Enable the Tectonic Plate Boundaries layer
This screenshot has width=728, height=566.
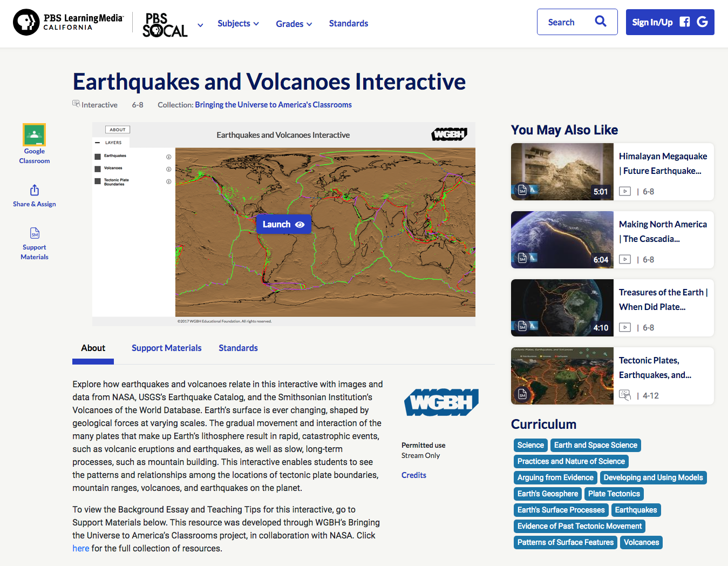click(98, 181)
